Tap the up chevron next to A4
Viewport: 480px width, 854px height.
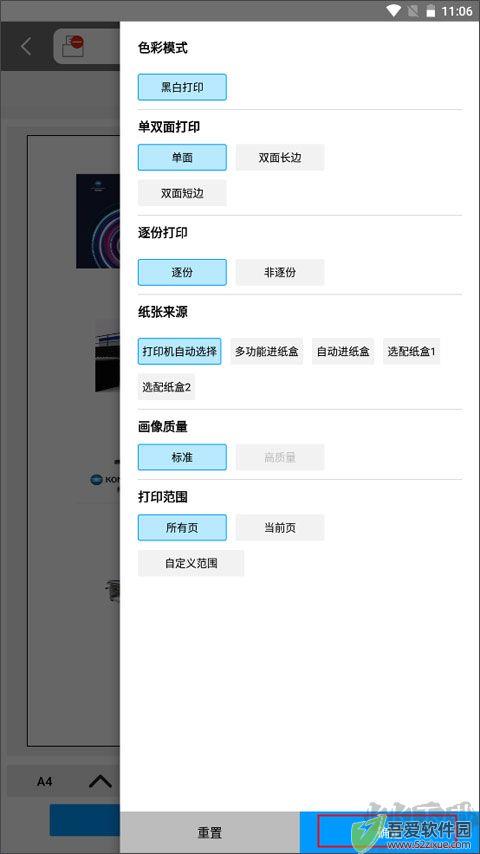click(100, 782)
